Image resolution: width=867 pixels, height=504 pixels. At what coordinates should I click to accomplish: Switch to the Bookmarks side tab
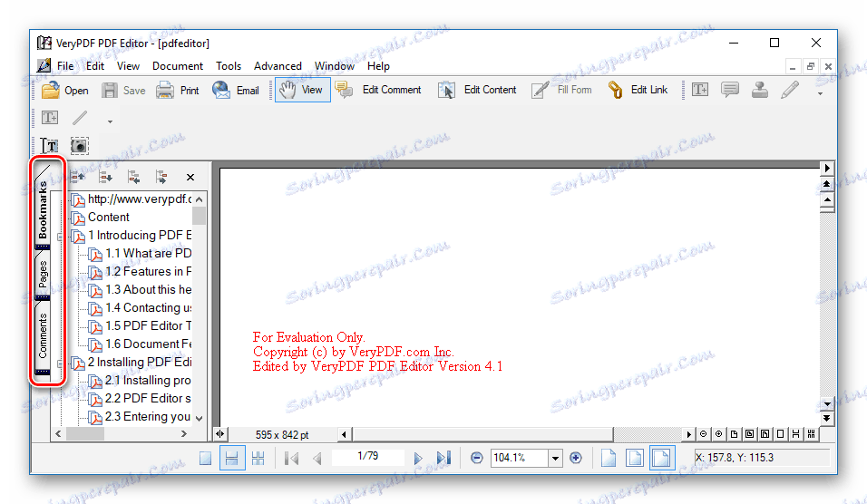click(43, 208)
